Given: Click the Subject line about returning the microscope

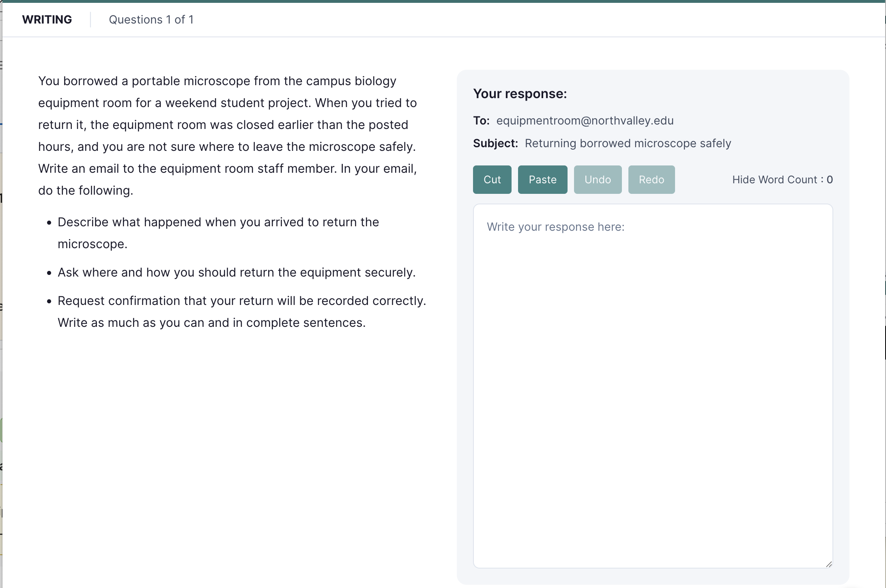Looking at the screenshot, I should [628, 143].
